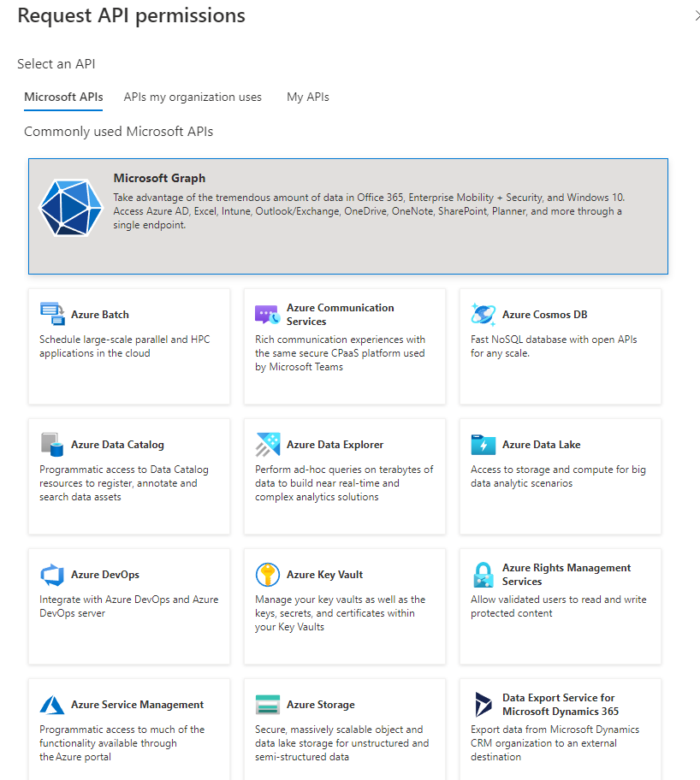Click the Azure Cosmos DB planet icon
The width and height of the screenshot is (700, 780).
483,315
